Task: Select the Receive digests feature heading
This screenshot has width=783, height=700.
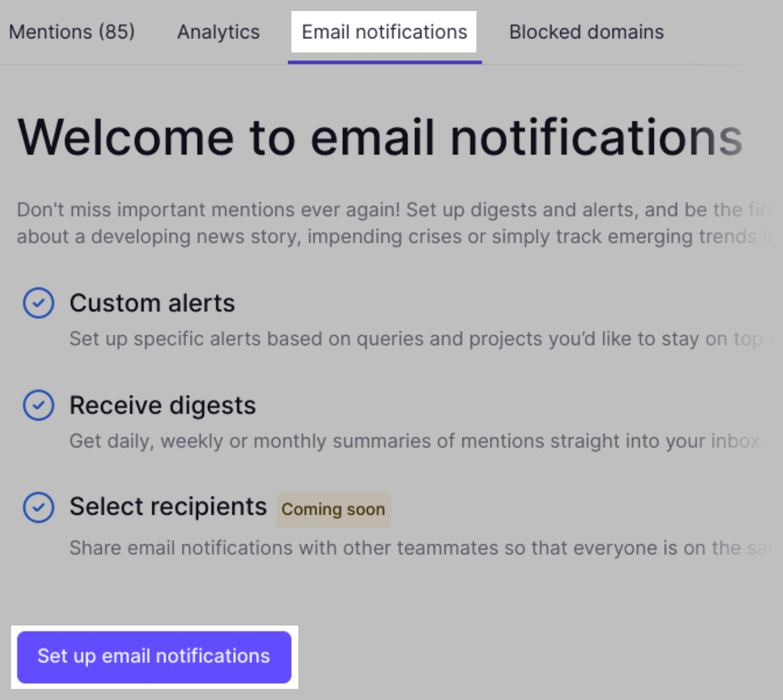Action: [162, 405]
